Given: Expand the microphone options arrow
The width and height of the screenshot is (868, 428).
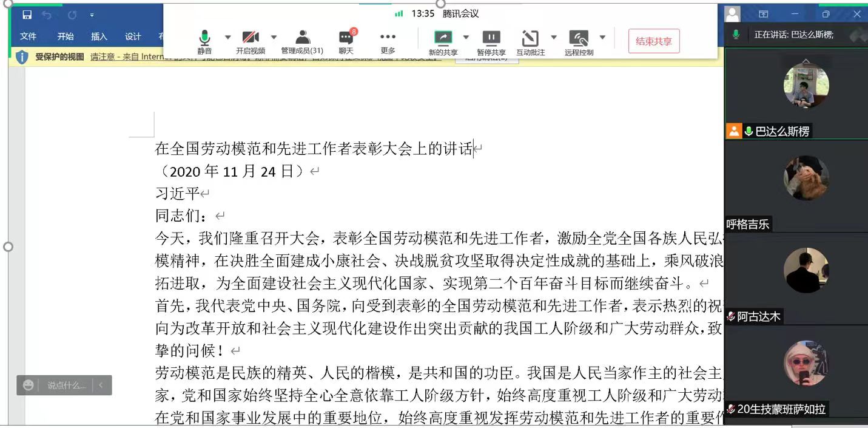Looking at the screenshot, I should point(228,37).
